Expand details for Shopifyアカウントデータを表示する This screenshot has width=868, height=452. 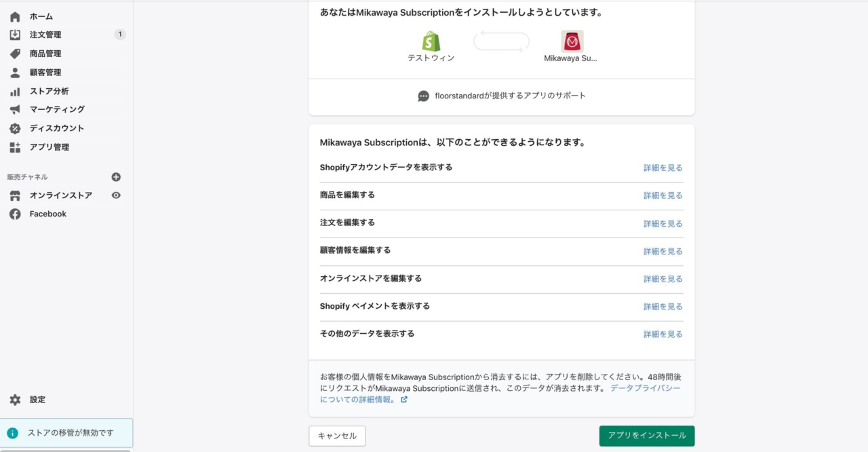[x=663, y=168]
